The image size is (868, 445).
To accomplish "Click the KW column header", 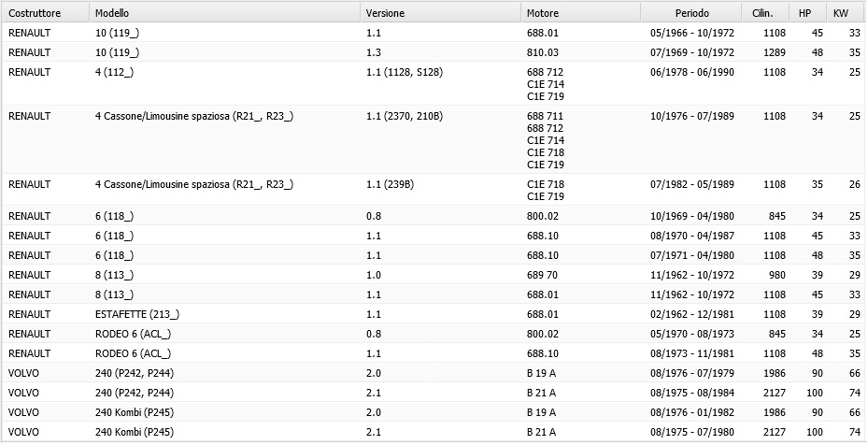I will 846,13.
